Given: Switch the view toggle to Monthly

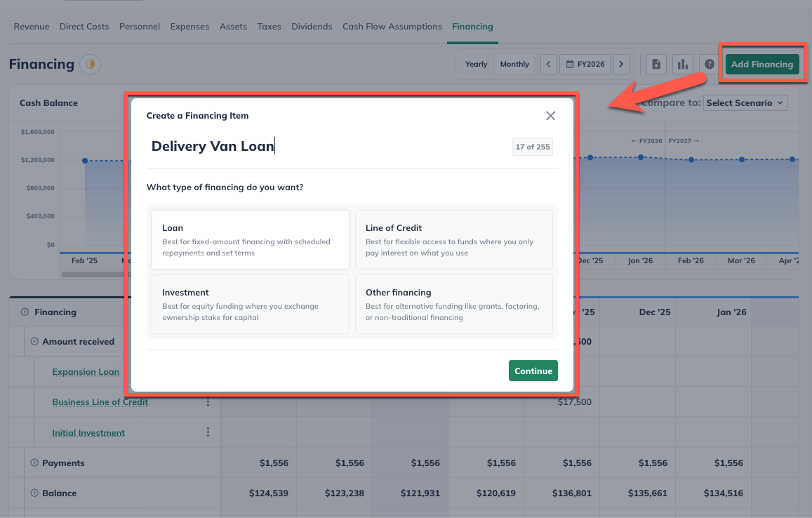Looking at the screenshot, I should pyautogui.click(x=514, y=64).
